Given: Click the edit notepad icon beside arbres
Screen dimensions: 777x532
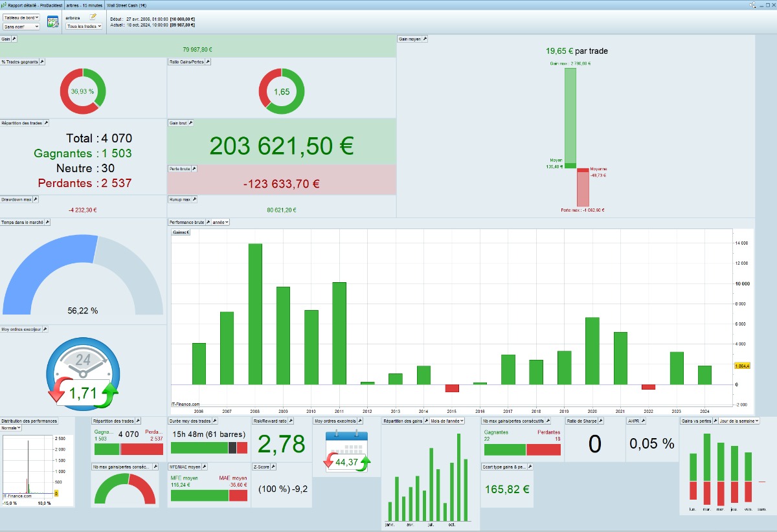Looking at the screenshot, I should pos(93,17).
